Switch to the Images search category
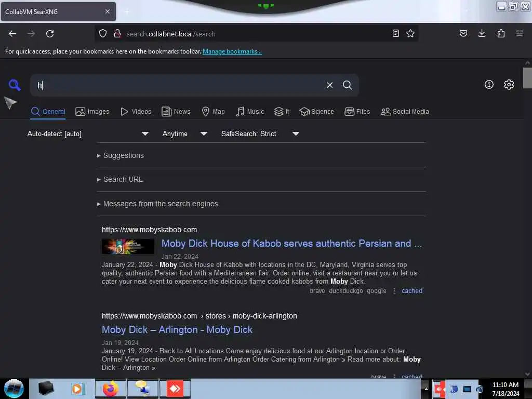This screenshot has height=399, width=532. [92, 112]
